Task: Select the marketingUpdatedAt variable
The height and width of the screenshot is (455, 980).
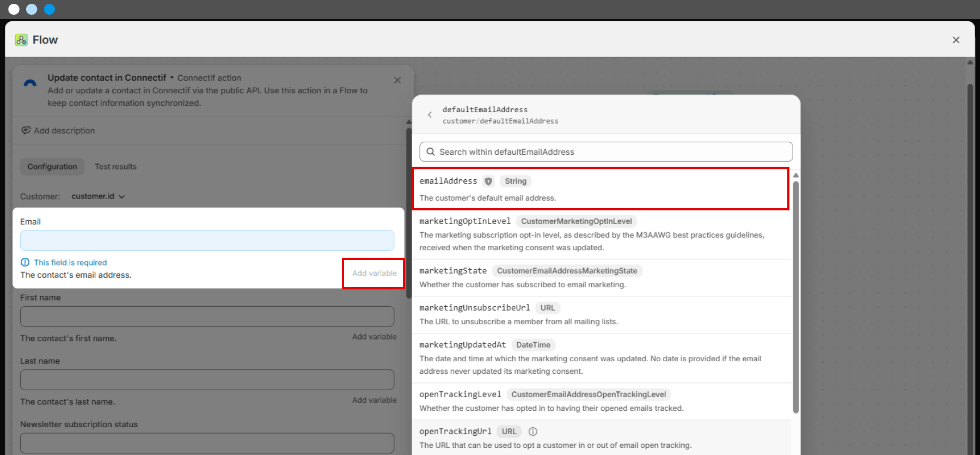Action: [602, 358]
